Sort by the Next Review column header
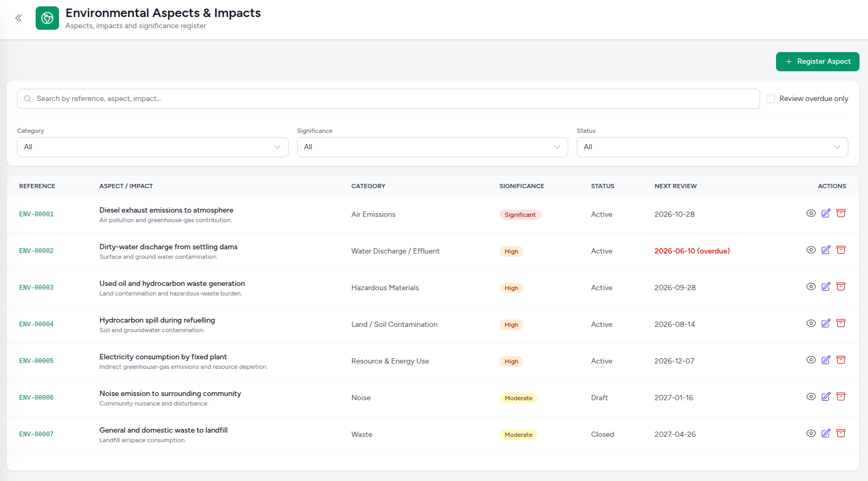The height and width of the screenshot is (481, 868). click(x=675, y=186)
